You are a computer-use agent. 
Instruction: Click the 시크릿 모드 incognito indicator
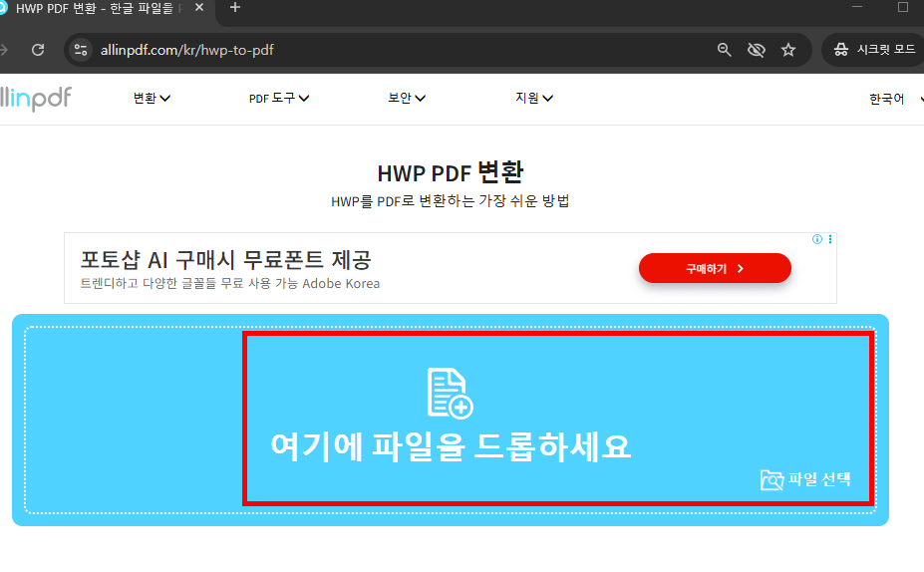click(876, 50)
